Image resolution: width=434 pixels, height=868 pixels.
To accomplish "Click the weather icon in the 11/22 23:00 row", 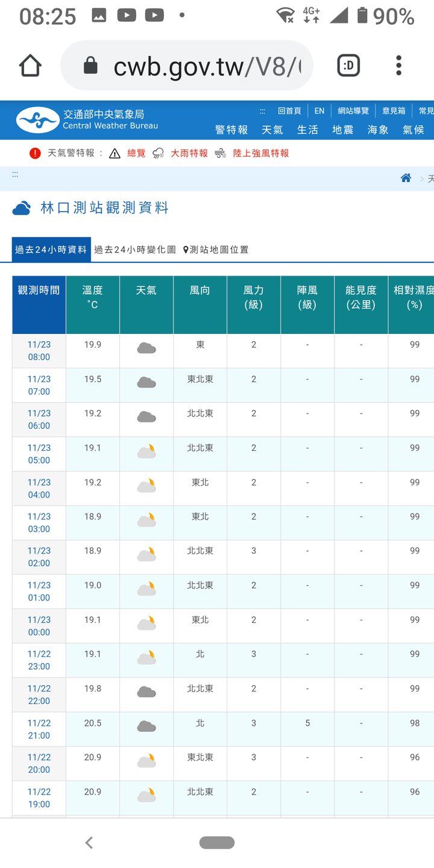I will pos(146,657).
